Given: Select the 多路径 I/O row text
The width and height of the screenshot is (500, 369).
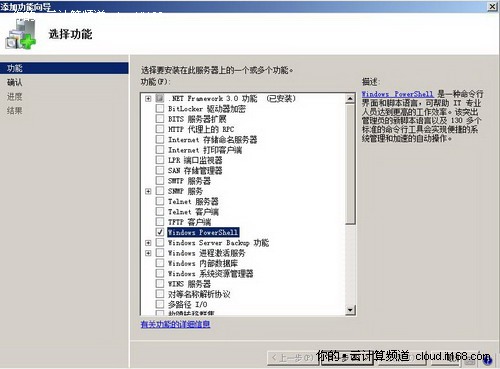Looking at the screenshot, I should tap(188, 304).
